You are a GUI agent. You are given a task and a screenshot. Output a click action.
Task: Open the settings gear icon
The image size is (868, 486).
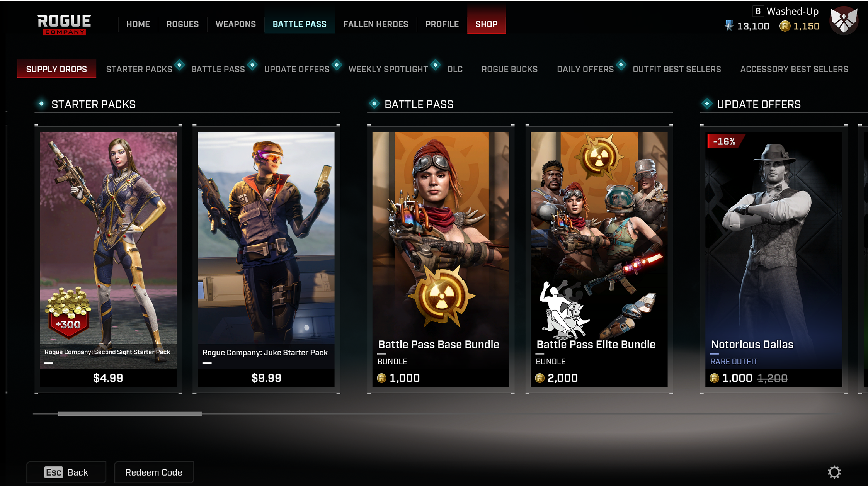pyautogui.click(x=834, y=472)
